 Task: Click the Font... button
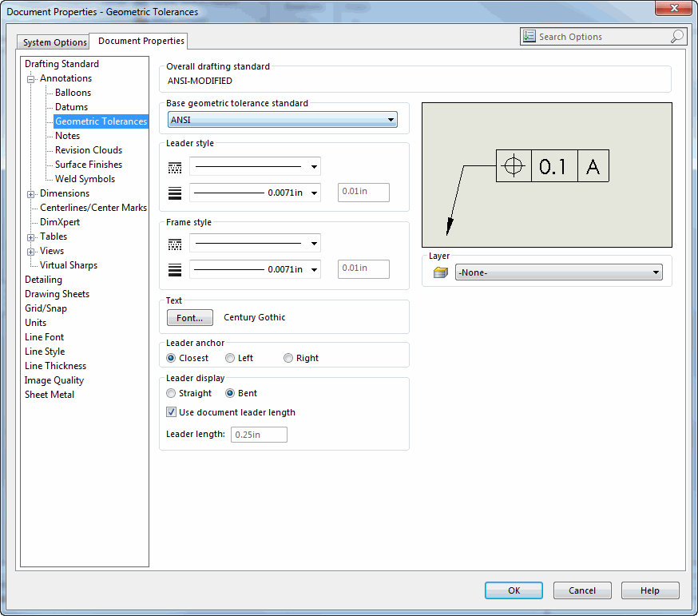point(189,317)
